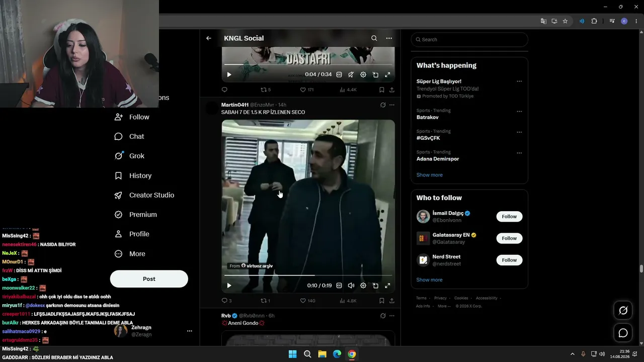Open more options in KNGL Social header
Screen dimensions: 644x362
[389, 38]
